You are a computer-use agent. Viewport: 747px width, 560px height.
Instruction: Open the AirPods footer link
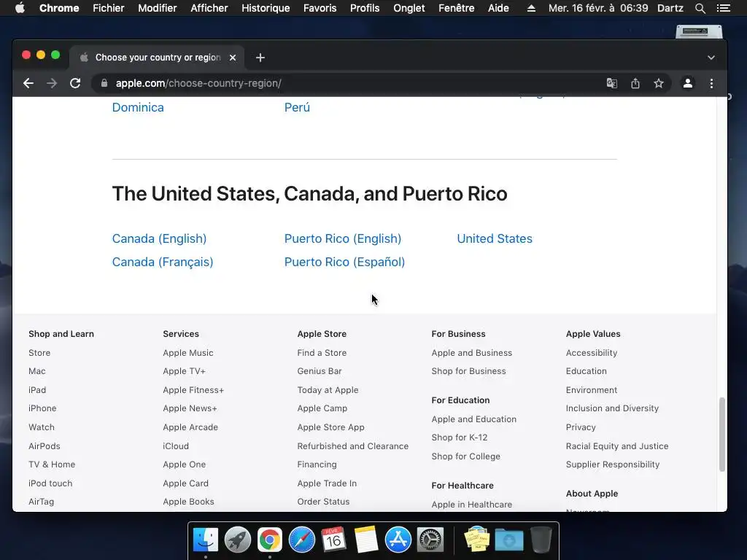tap(44, 446)
